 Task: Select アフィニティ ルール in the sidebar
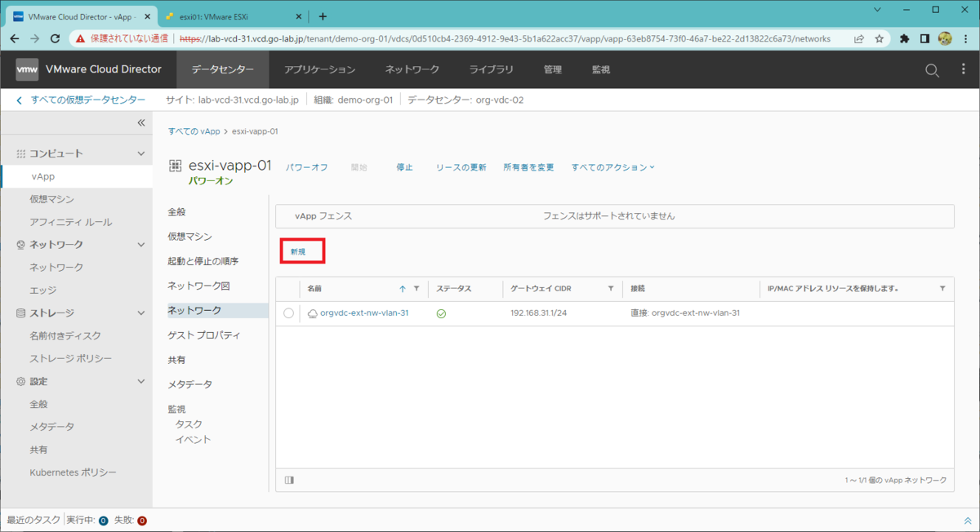tap(71, 222)
